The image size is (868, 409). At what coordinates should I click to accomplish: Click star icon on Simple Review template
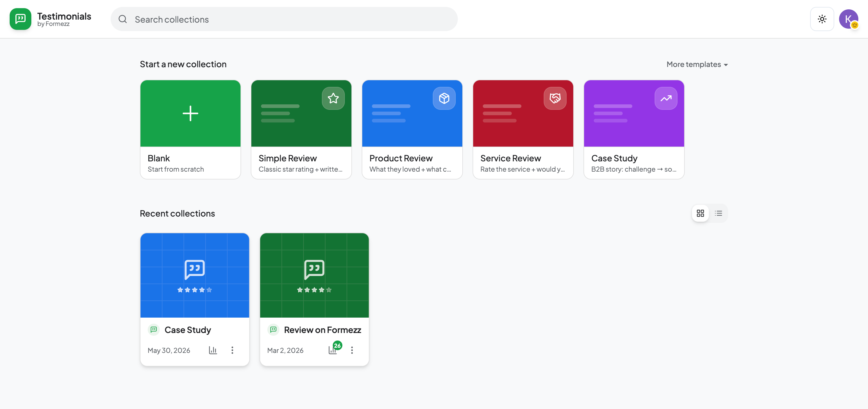pos(333,98)
